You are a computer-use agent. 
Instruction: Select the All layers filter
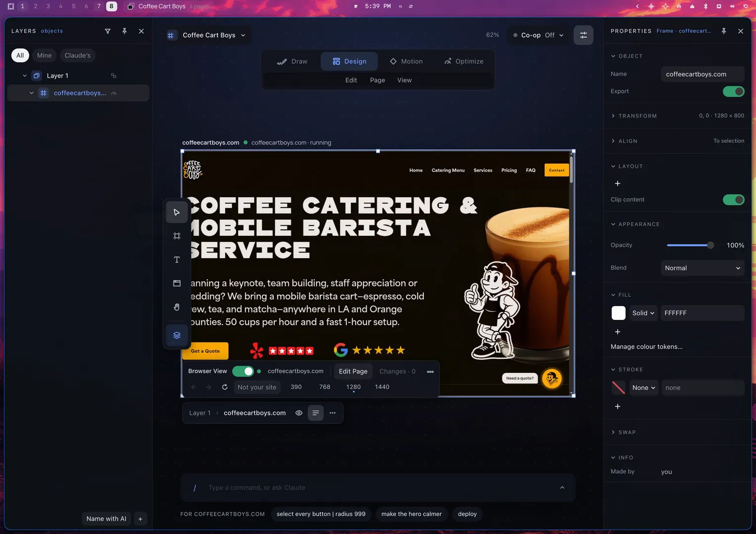click(x=20, y=55)
